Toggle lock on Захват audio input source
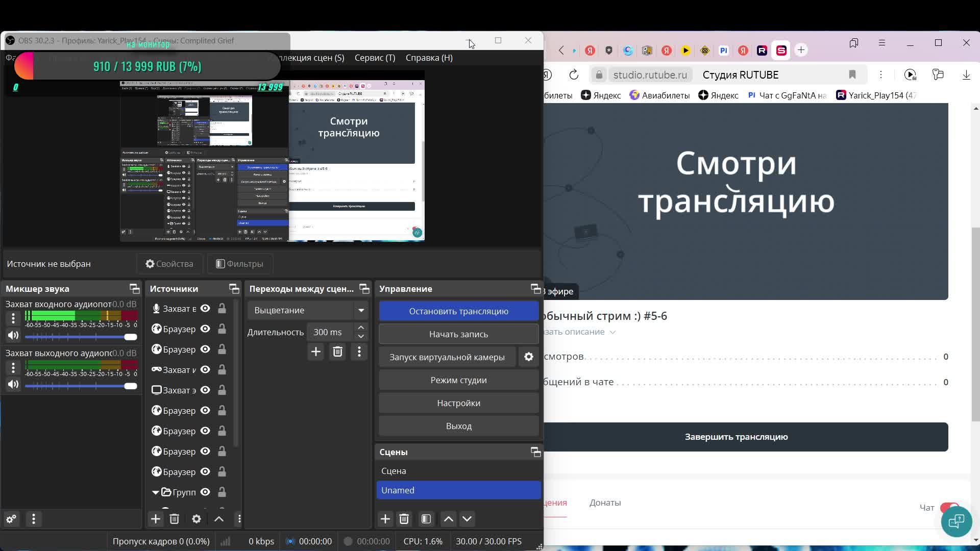This screenshot has width=980, height=551. [222, 309]
